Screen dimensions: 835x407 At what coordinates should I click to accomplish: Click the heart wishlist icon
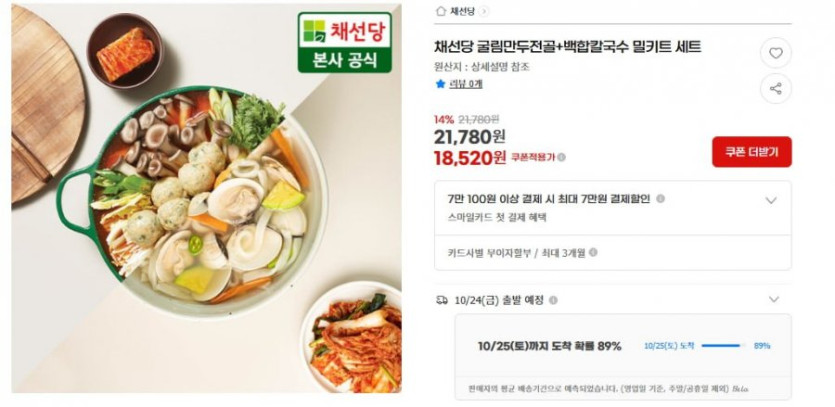775,53
